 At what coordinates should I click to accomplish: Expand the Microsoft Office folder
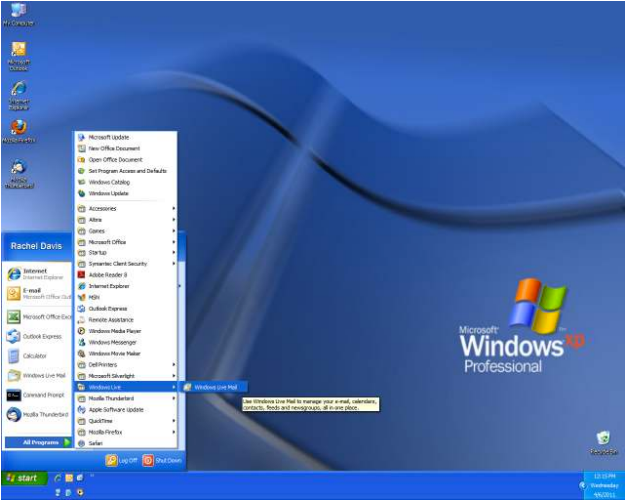[x=126, y=242]
